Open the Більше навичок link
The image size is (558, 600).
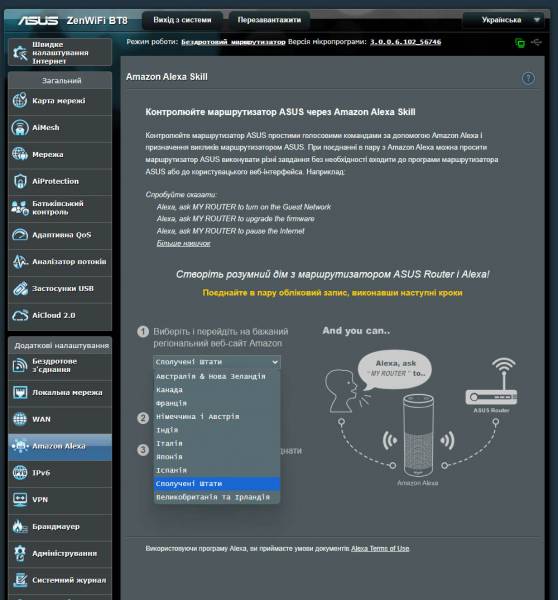click(x=183, y=243)
